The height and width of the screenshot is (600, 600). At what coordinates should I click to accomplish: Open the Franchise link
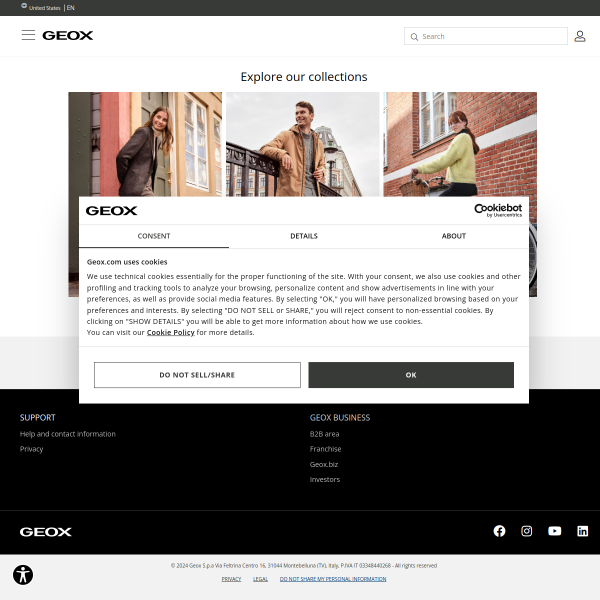(325, 449)
